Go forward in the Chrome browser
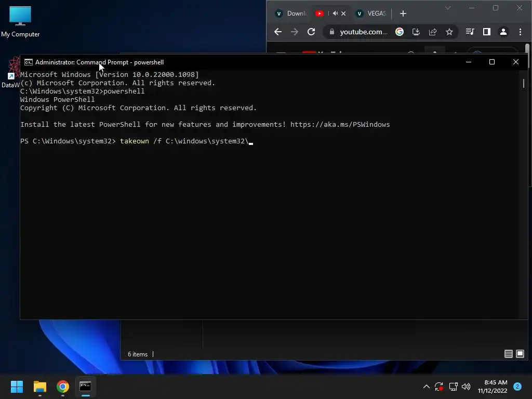532x399 pixels. click(295, 32)
